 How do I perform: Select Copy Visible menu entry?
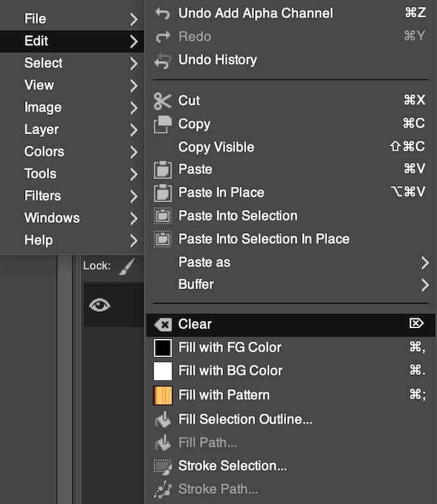217,147
